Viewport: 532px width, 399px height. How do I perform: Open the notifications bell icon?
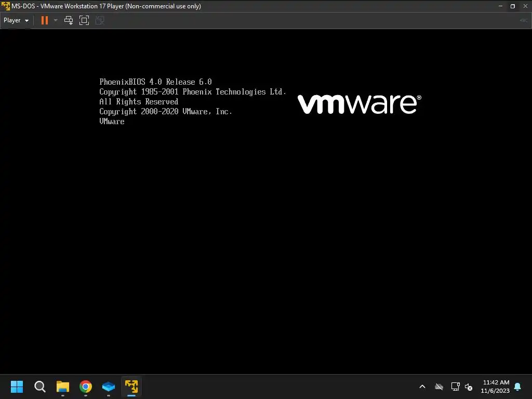click(517, 387)
